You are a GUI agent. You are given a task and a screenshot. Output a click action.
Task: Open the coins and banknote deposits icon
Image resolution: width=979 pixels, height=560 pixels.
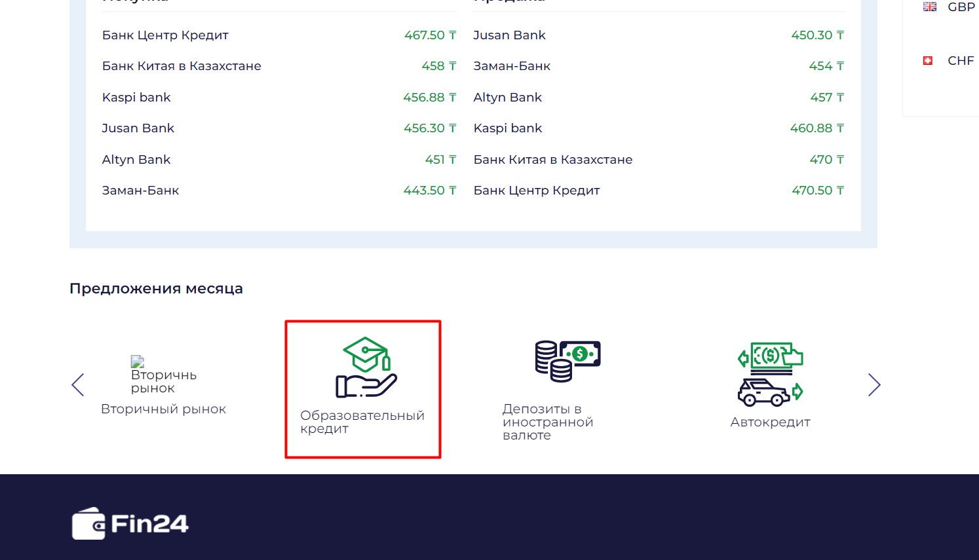[x=567, y=361]
